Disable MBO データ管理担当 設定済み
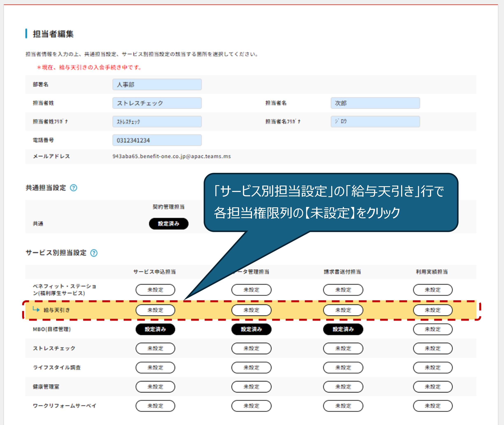504x425 pixels. pos(251,329)
